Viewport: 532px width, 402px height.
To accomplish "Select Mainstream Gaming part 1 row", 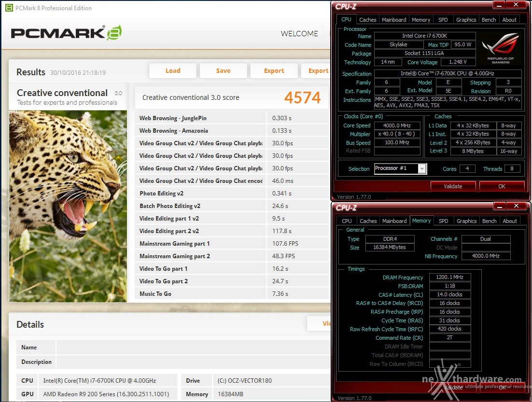I will [x=232, y=244].
